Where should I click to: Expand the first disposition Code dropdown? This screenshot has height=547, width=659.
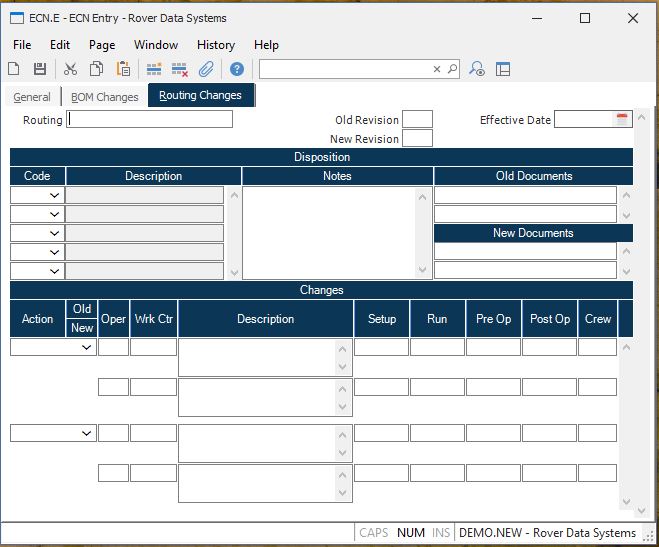click(x=53, y=195)
